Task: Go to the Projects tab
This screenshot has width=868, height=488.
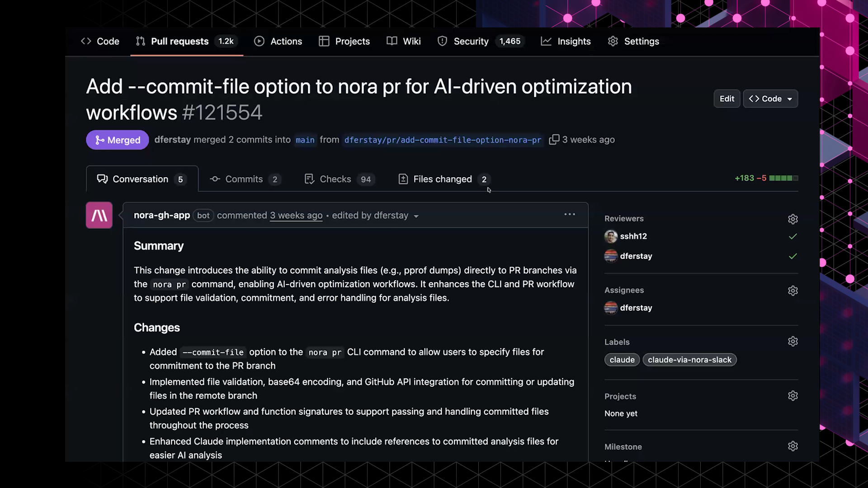Action: pyautogui.click(x=344, y=41)
